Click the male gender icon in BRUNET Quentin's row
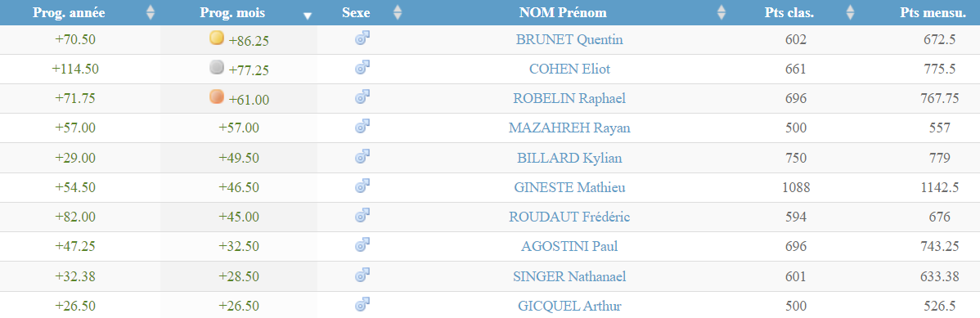980x318 pixels. (x=362, y=38)
